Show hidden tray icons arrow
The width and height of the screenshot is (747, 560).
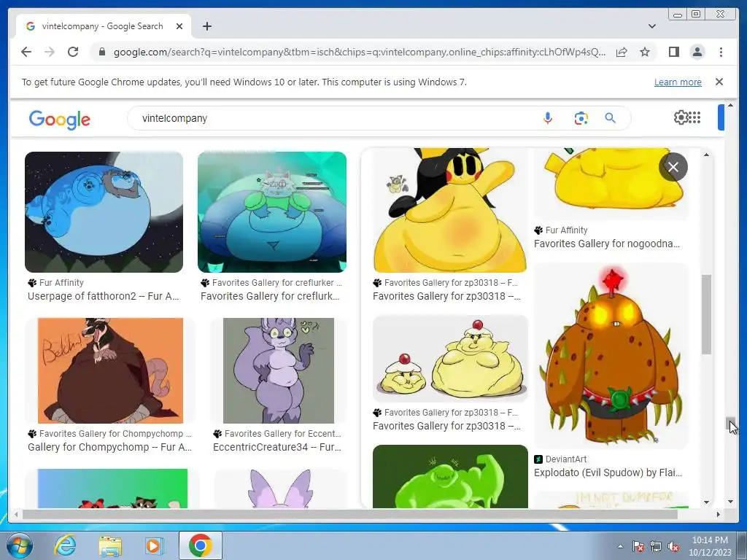620,546
